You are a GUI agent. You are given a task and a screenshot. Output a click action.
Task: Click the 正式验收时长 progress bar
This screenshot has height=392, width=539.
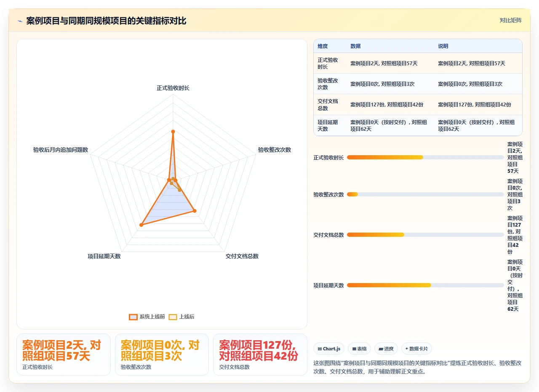(425, 157)
